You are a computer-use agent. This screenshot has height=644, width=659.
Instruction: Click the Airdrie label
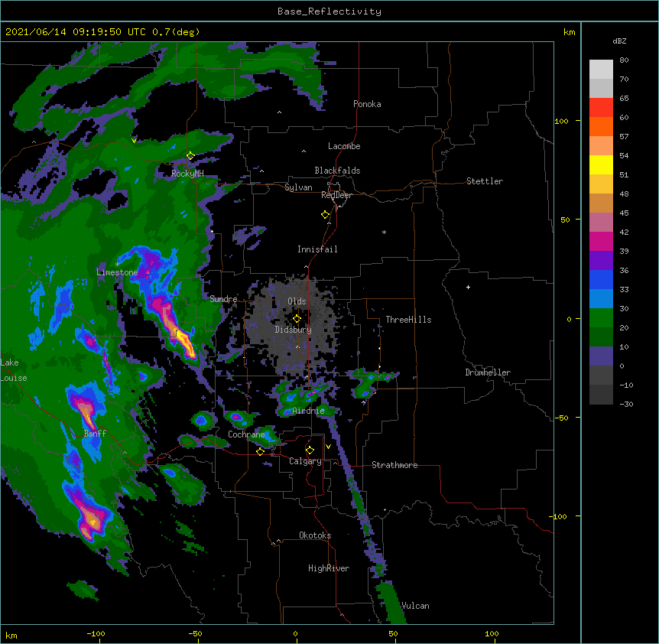coord(309,411)
